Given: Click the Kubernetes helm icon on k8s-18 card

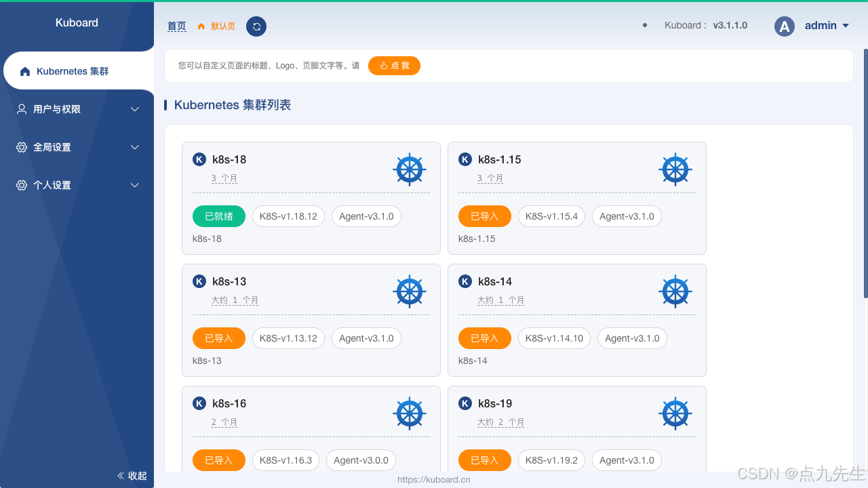Looking at the screenshot, I should [410, 169].
